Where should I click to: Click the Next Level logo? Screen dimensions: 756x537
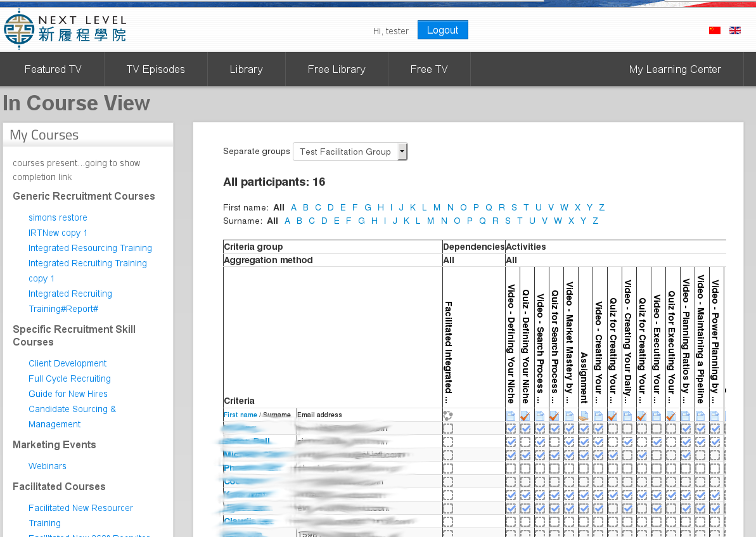tap(65, 30)
